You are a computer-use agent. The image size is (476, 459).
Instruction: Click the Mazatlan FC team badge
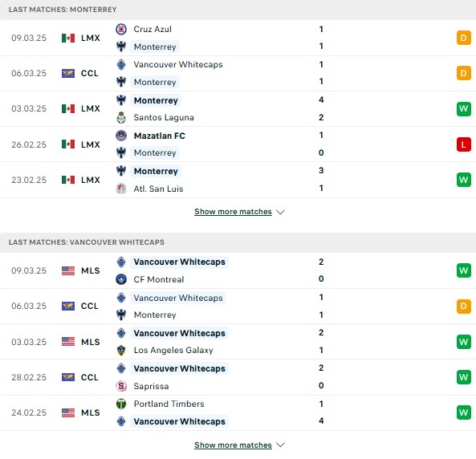[121, 136]
